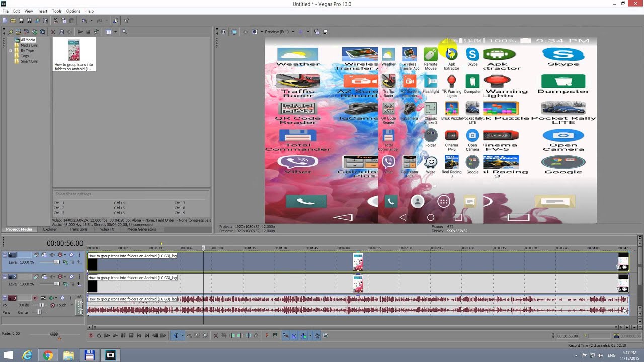Click the Undo arrow icon

coord(84,21)
